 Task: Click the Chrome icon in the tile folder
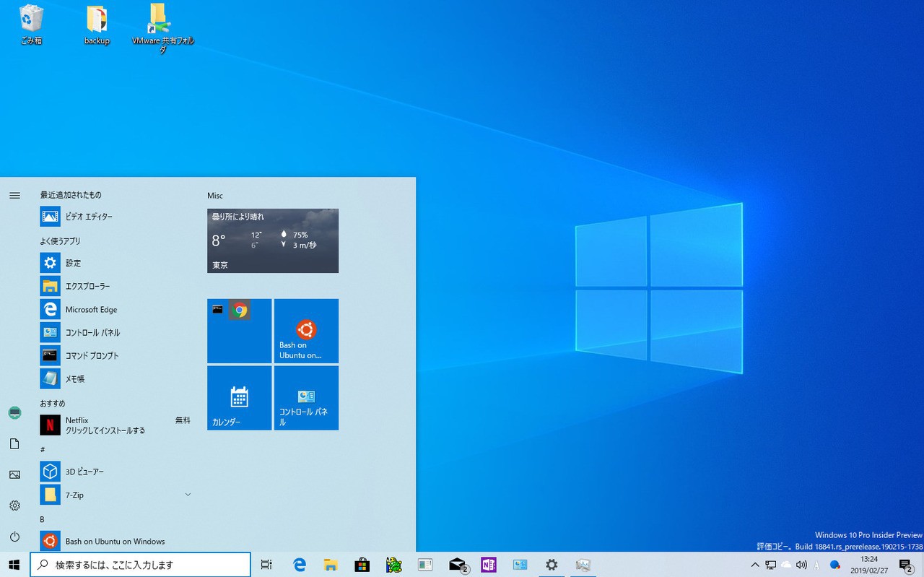tap(240, 311)
